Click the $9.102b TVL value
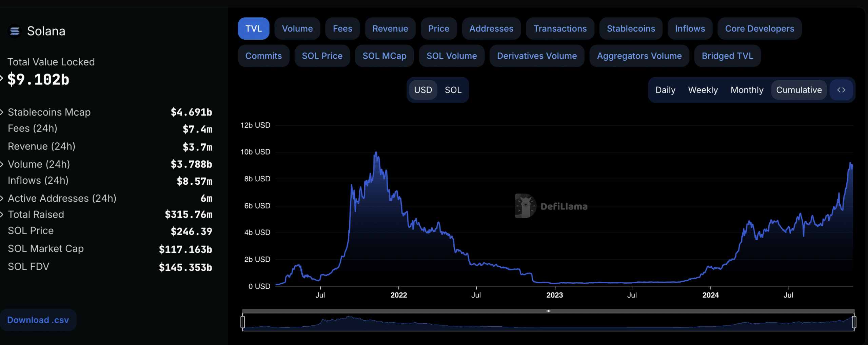The height and width of the screenshot is (345, 868). point(38,80)
